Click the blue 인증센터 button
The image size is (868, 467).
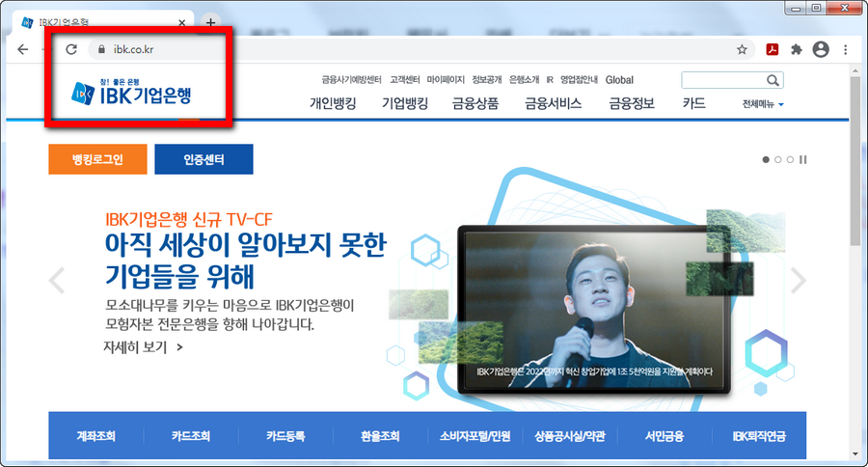pos(203,159)
